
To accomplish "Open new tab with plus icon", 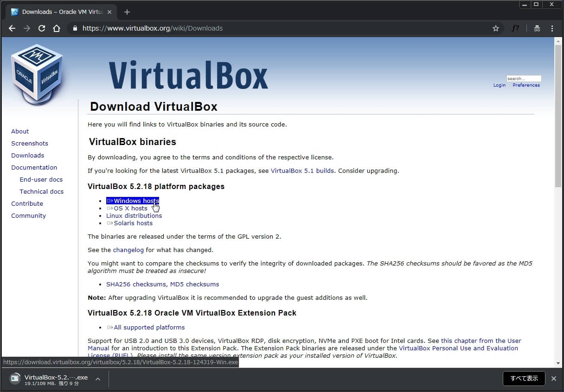I will [127, 12].
